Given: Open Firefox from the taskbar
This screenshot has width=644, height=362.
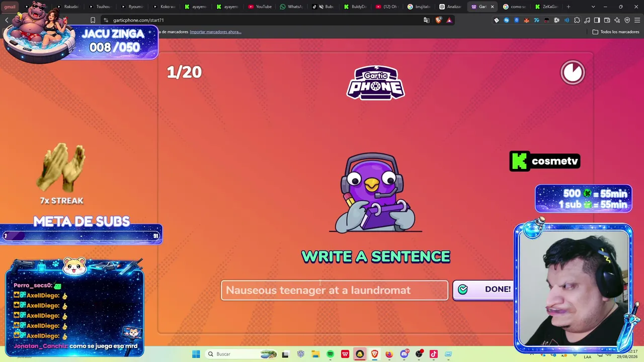Looking at the screenshot, I should point(389,354).
